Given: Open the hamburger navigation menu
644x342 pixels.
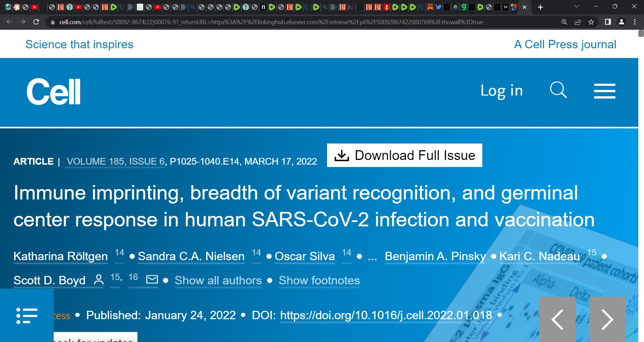Looking at the screenshot, I should coord(604,91).
